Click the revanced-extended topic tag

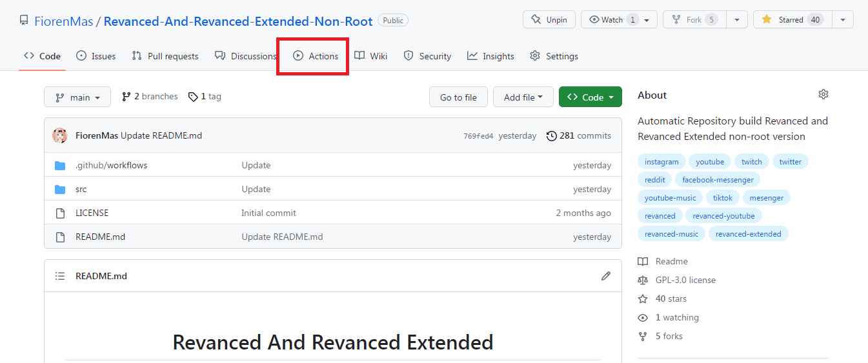point(748,234)
